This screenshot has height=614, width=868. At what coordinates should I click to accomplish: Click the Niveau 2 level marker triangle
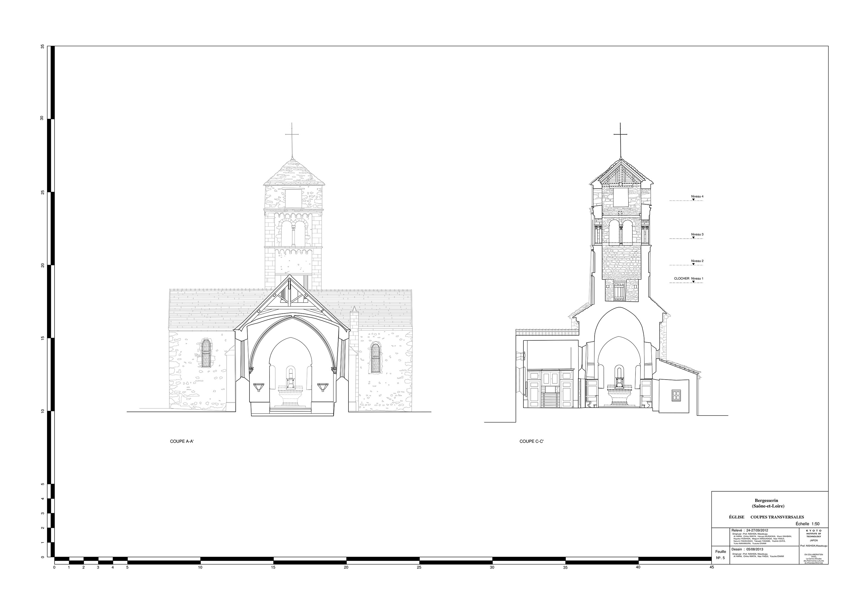click(x=693, y=264)
